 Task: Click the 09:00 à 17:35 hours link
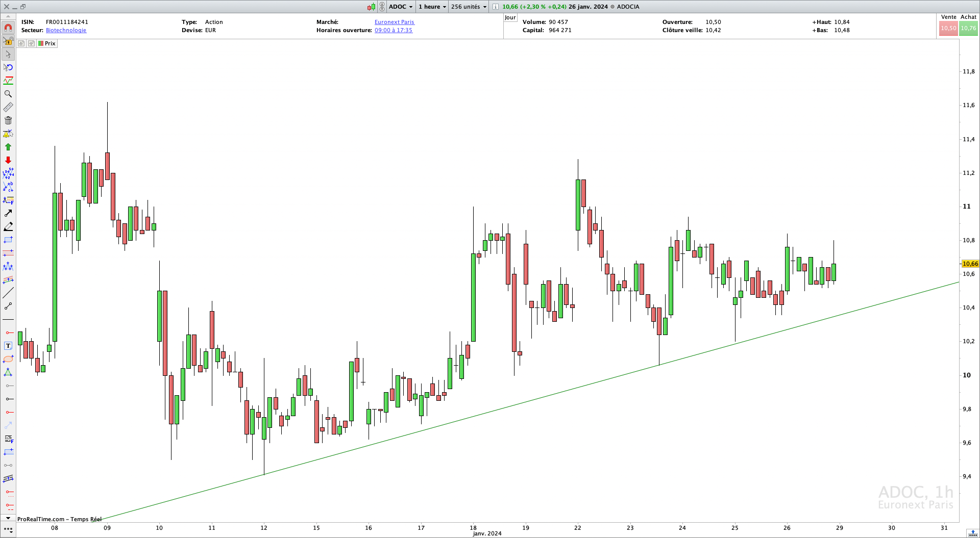(x=393, y=30)
